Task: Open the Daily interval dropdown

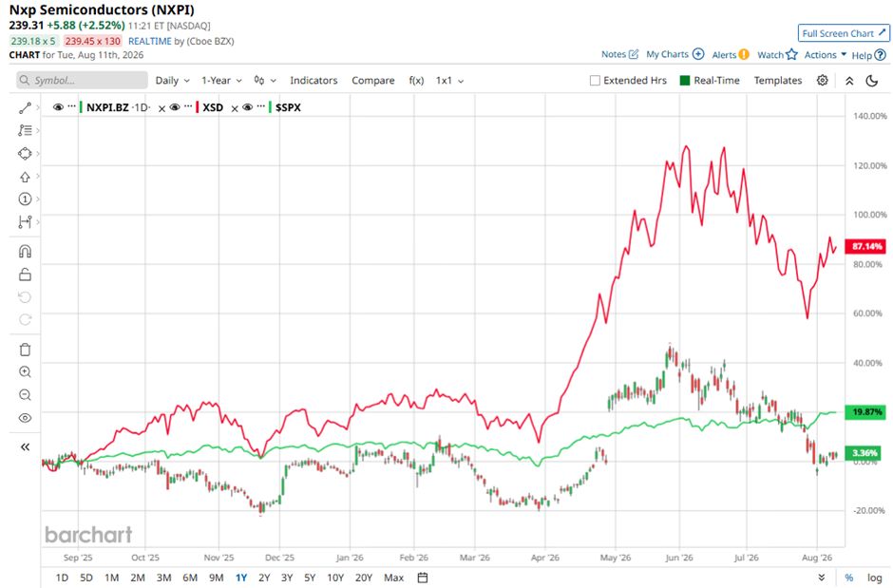Action: (173, 80)
